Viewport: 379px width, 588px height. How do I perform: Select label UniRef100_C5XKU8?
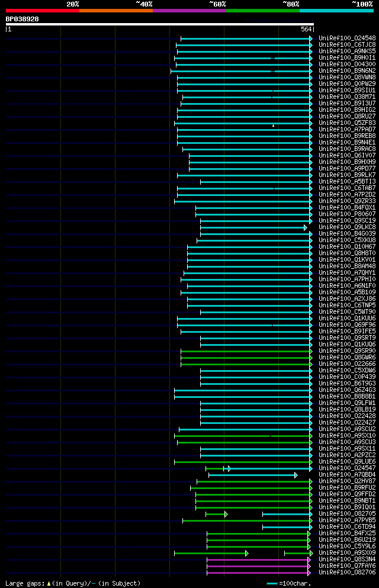[x=347, y=240]
